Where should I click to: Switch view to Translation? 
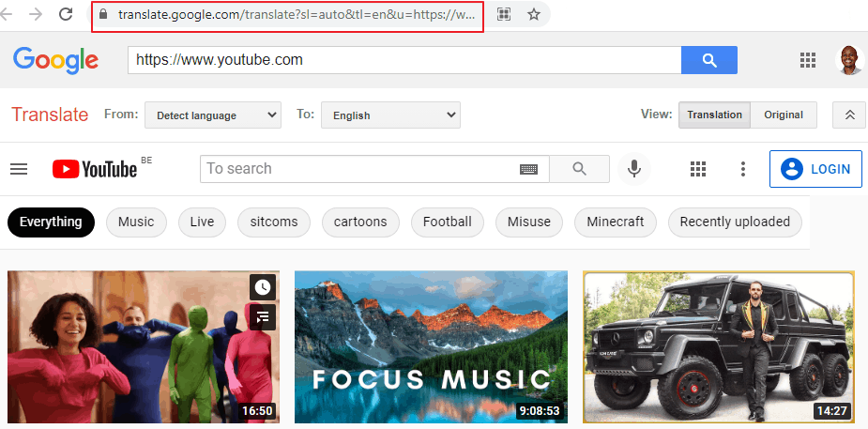(x=715, y=115)
